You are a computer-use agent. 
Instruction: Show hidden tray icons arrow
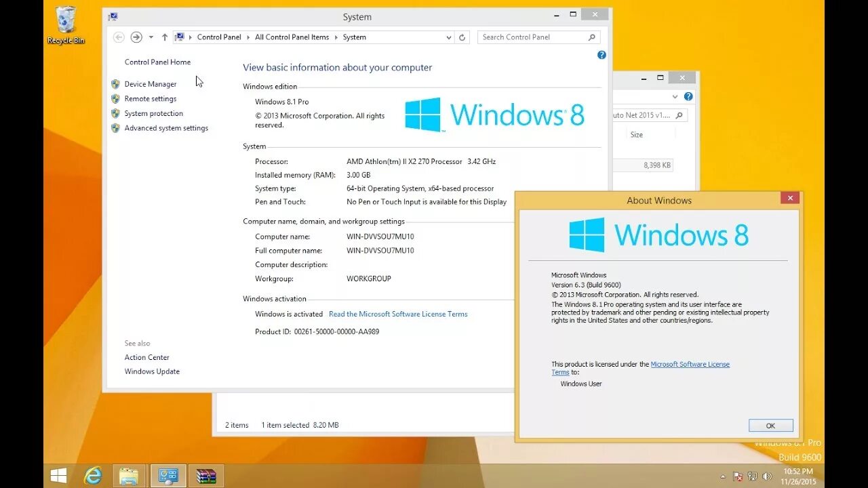pyautogui.click(x=723, y=477)
